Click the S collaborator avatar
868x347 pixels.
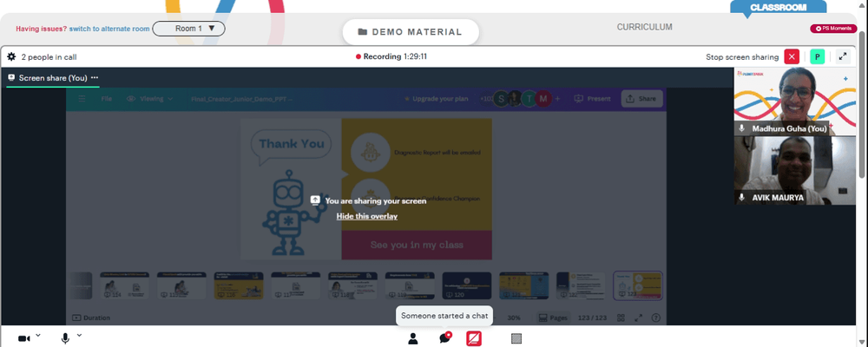(x=501, y=99)
